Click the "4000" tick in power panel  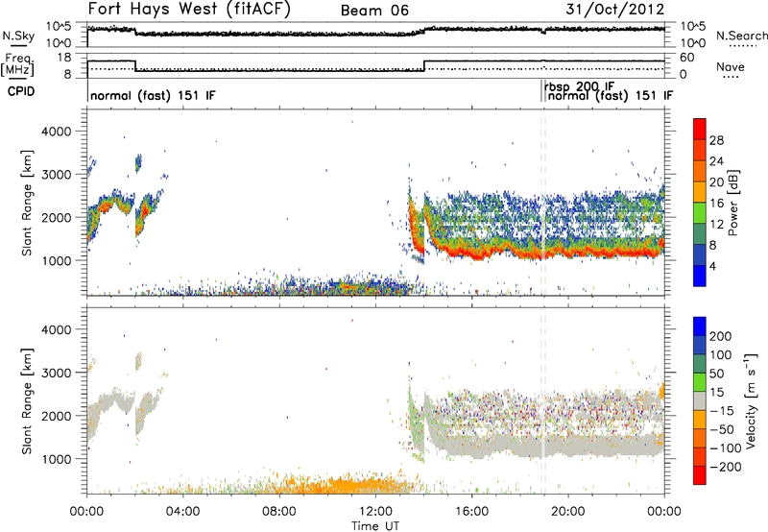click(57, 132)
